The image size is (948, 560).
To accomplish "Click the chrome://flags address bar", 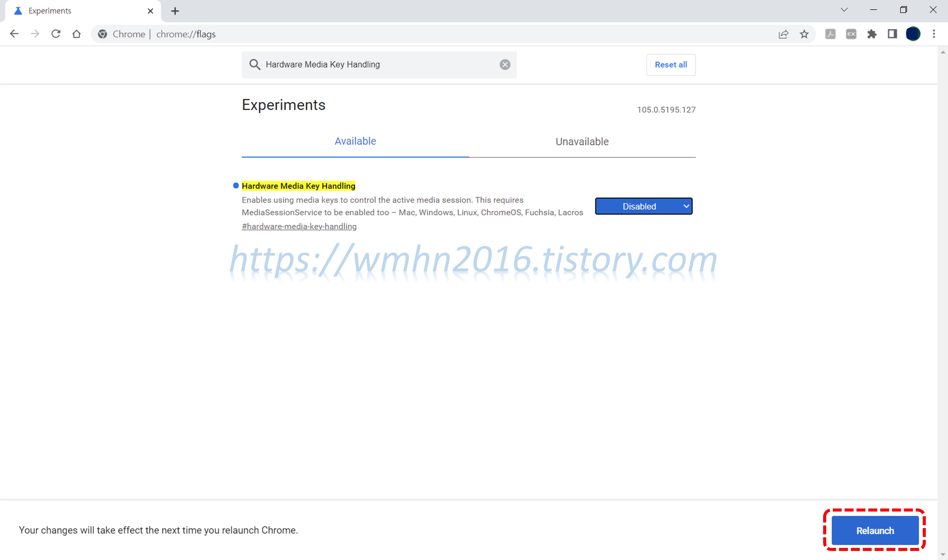I will pos(453,34).
